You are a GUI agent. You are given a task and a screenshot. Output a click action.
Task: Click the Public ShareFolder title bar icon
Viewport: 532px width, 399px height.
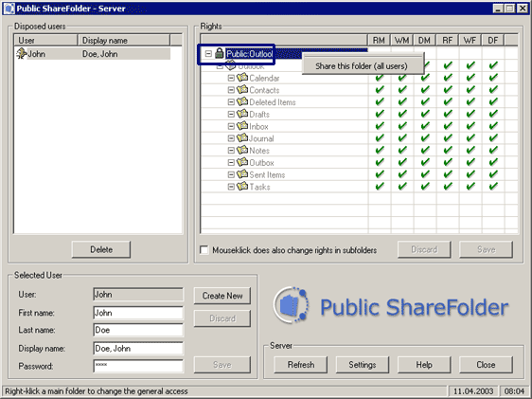pyautogui.click(x=9, y=9)
